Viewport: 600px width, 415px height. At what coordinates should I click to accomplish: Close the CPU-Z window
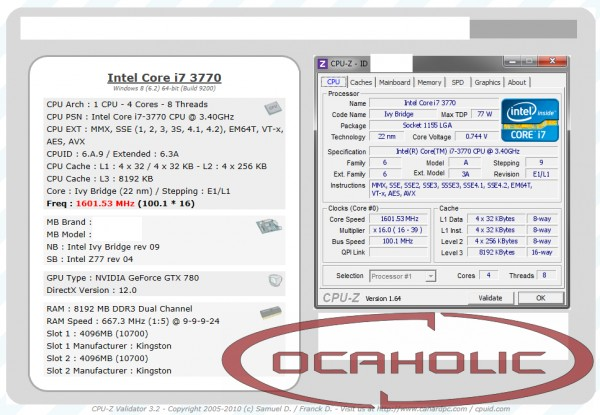click(552, 61)
